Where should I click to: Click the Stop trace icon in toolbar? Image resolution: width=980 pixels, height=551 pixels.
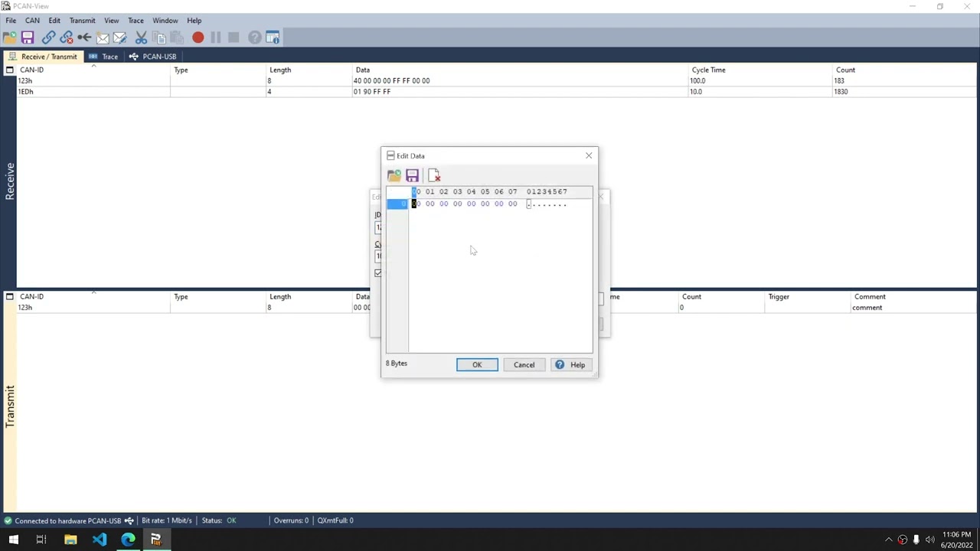234,37
